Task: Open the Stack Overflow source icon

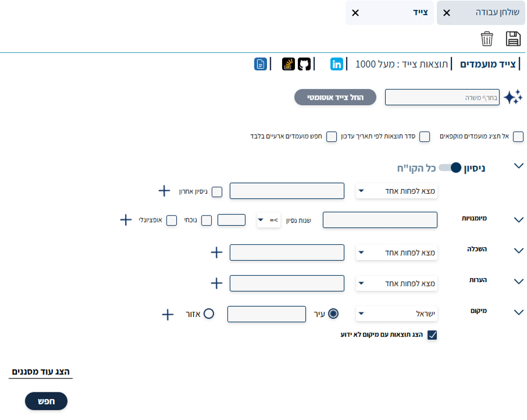Action: [x=288, y=64]
